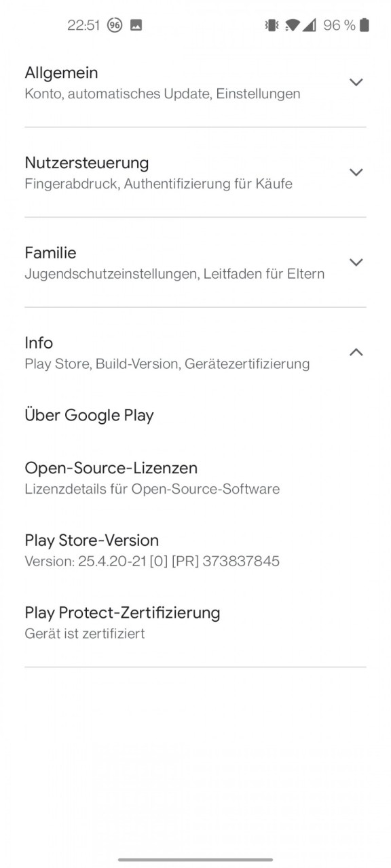Expand the Nutzersteuerung chevron arrow

pyautogui.click(x=356, y=172)
